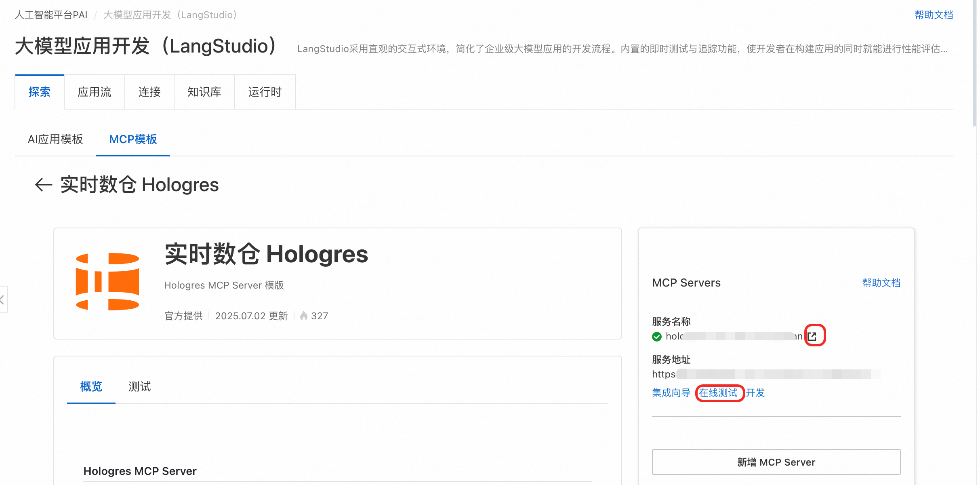Click the 服务地址 https URL text
The width and height of the screenshot is (980, 485).
pyautogui.click(x=766, y=374)
